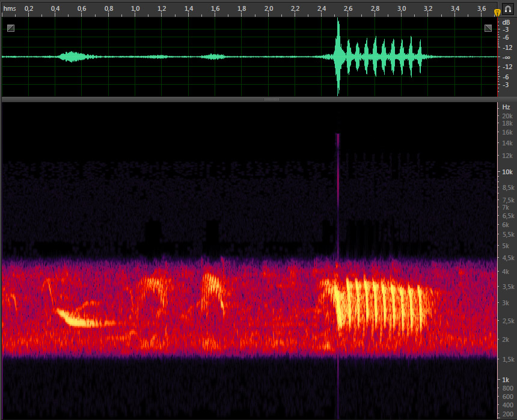Click the 1,8 mark on the time ruler
Image resolution: width=517 pixels, height=420 pixels.
(242, 8)
